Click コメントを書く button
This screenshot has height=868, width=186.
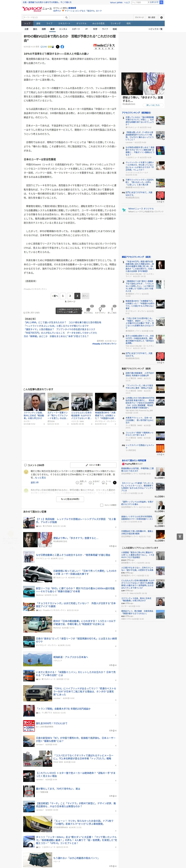coord(93,465)
